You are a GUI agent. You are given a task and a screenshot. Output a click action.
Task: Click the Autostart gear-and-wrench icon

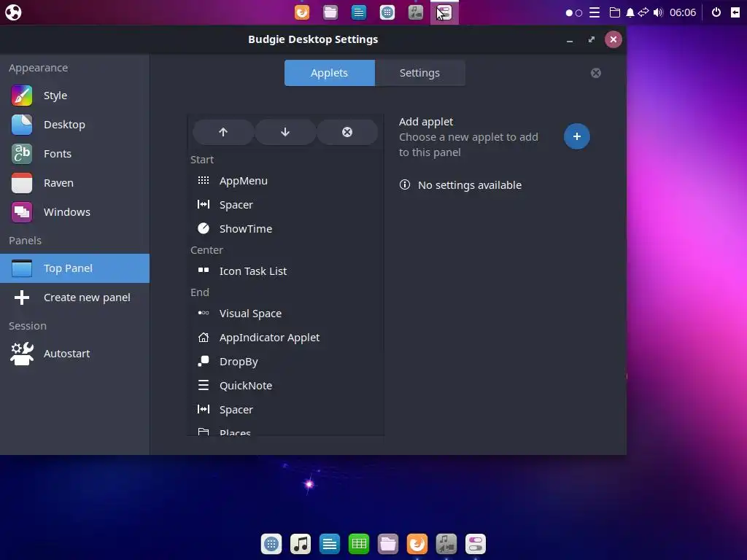22,354
